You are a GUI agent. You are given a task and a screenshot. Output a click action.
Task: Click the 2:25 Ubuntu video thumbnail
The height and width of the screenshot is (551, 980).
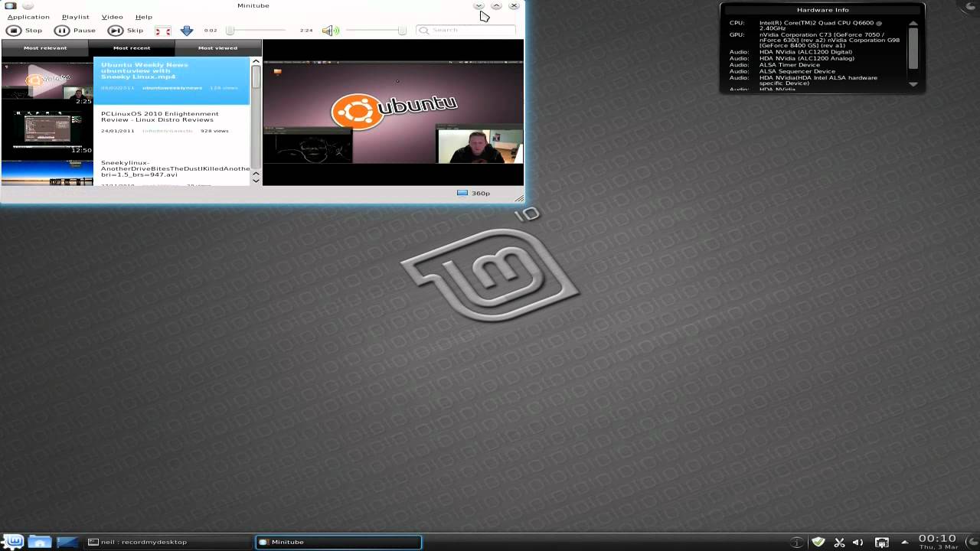coord(47,81)
